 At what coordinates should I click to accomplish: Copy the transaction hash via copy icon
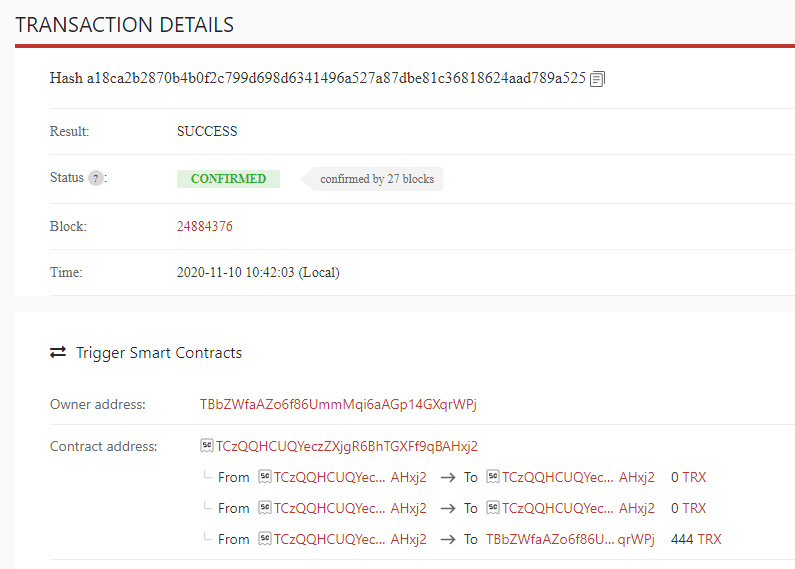[597, 79]
